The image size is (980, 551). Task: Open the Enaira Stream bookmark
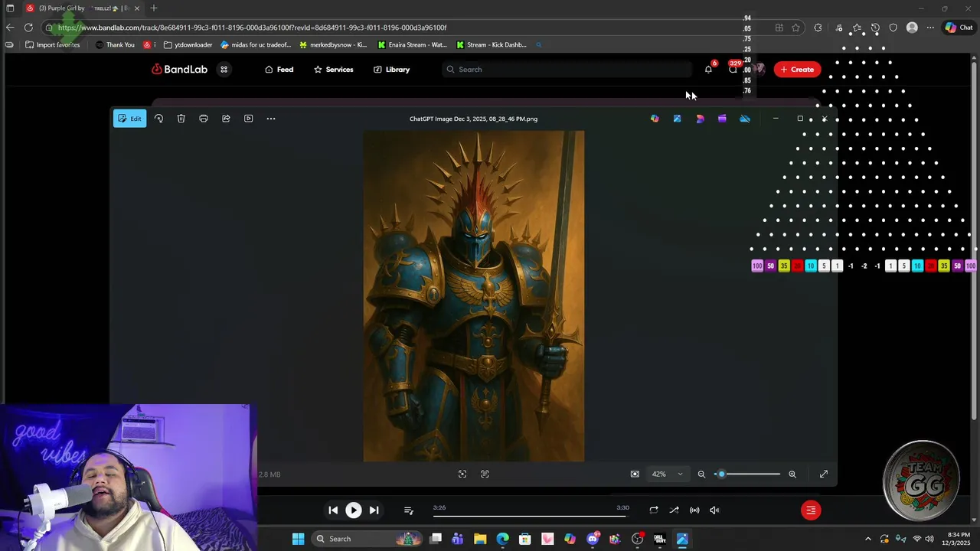(412, 44)
